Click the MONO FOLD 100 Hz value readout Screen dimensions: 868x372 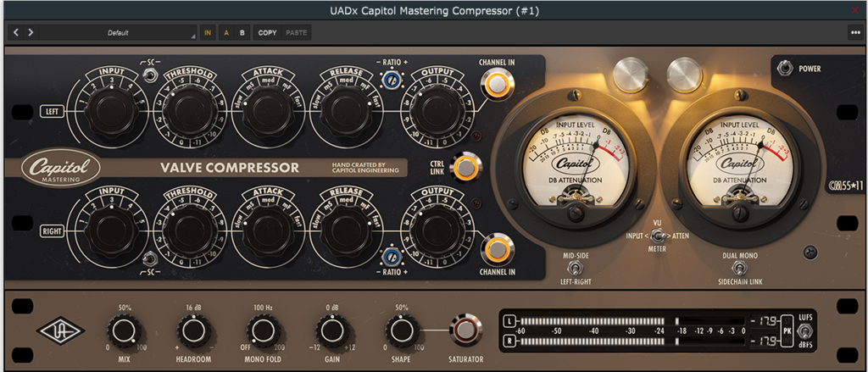tap(263, 308)
